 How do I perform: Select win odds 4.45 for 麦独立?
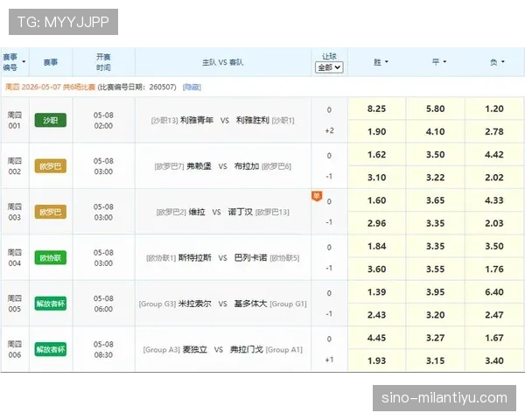pos(376,339)
